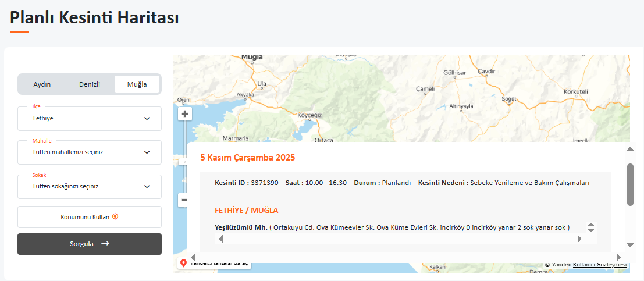The image size is (644, 281).
Task: Click the Çameli label on the map
Action: (425, 89)
